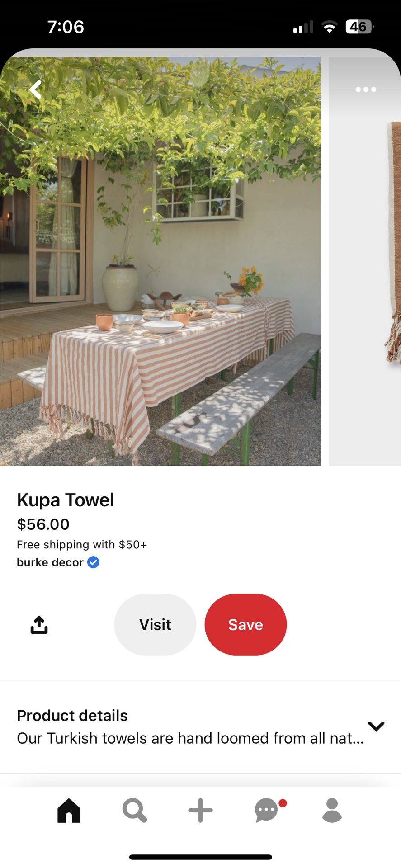Image resolution: width=401 pixels, height=868 pixels.
Task: Click the blue verified badge
Action: pyautogui.click(x=93, y=562)
